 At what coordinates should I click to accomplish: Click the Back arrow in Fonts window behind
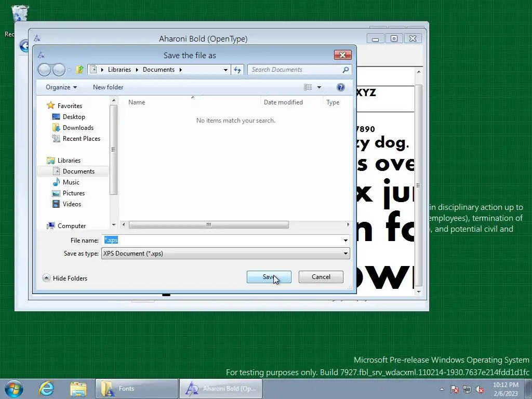click(x=24, y=46)
